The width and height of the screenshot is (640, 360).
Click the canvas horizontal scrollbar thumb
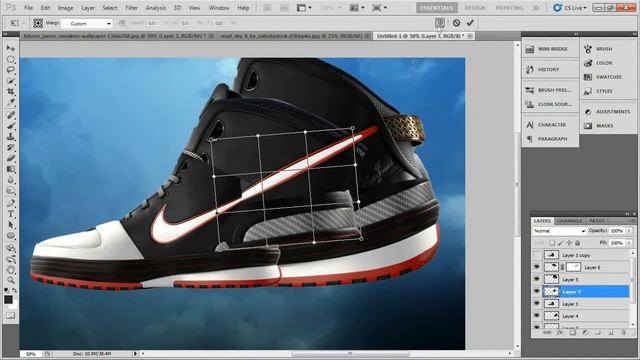(x=350, y=353)
